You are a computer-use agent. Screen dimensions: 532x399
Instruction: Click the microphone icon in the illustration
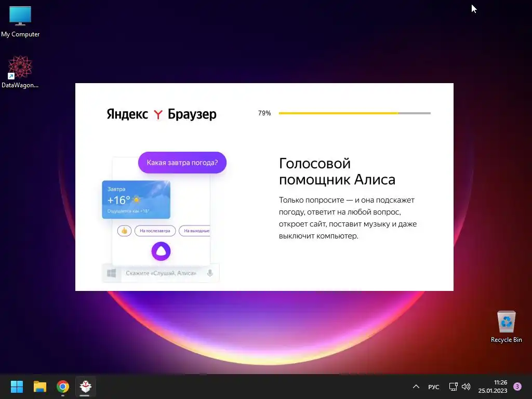210,273
